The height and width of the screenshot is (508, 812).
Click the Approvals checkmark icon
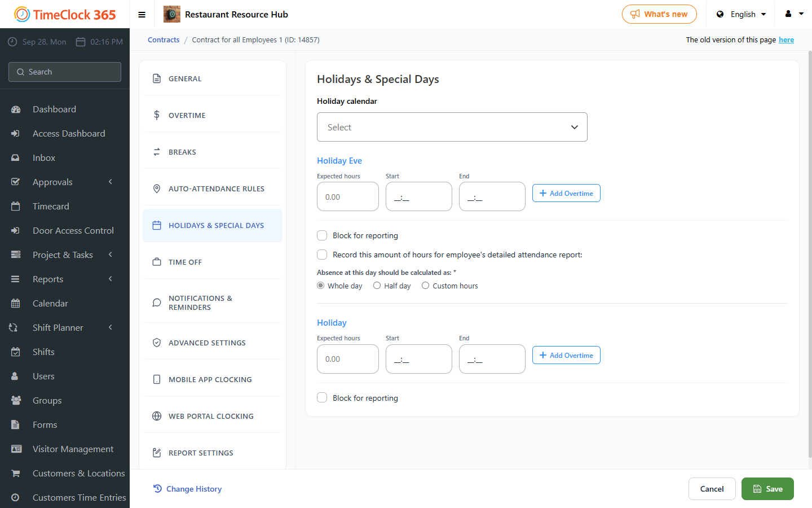click(16, 182)
